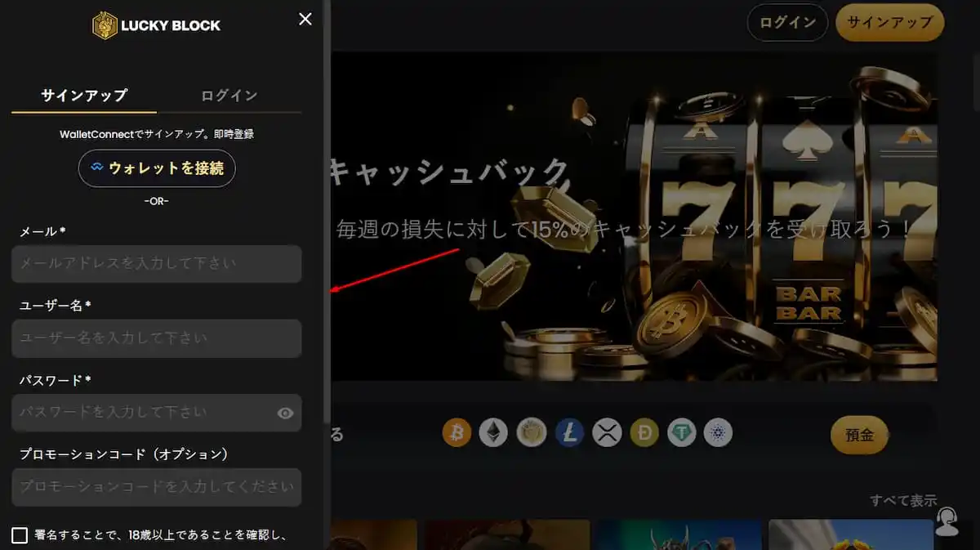Click the 預金 deposit button
The image size is (980, 550).
tap(859, 435)
